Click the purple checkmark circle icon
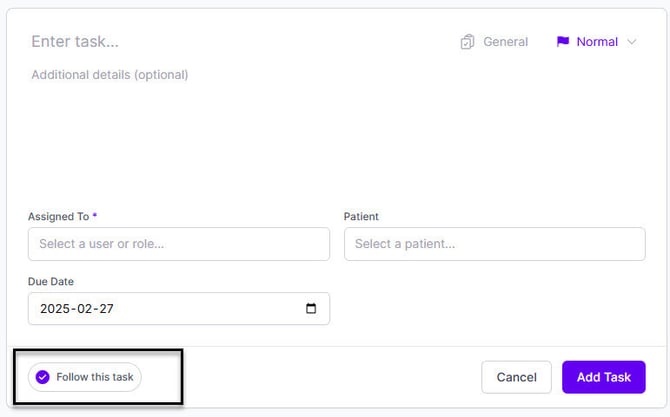Image resolution: width=670 pixels, height=417 pixels. click(x=42, y=377)
